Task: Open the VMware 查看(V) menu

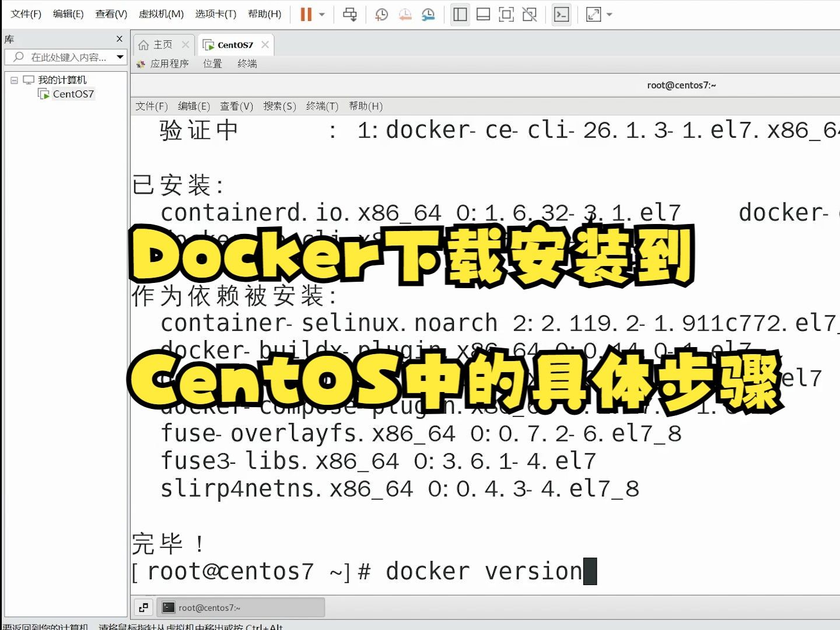Action: (111, 14)
